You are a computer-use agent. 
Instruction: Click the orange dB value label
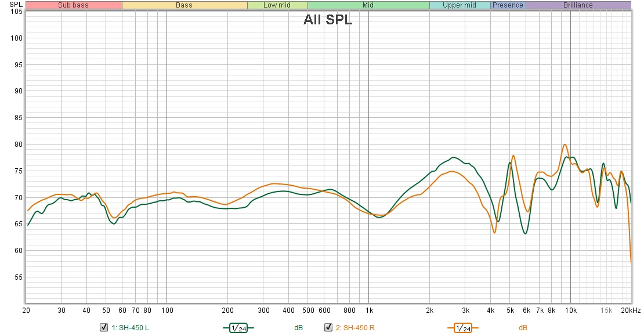click(523, 328)
